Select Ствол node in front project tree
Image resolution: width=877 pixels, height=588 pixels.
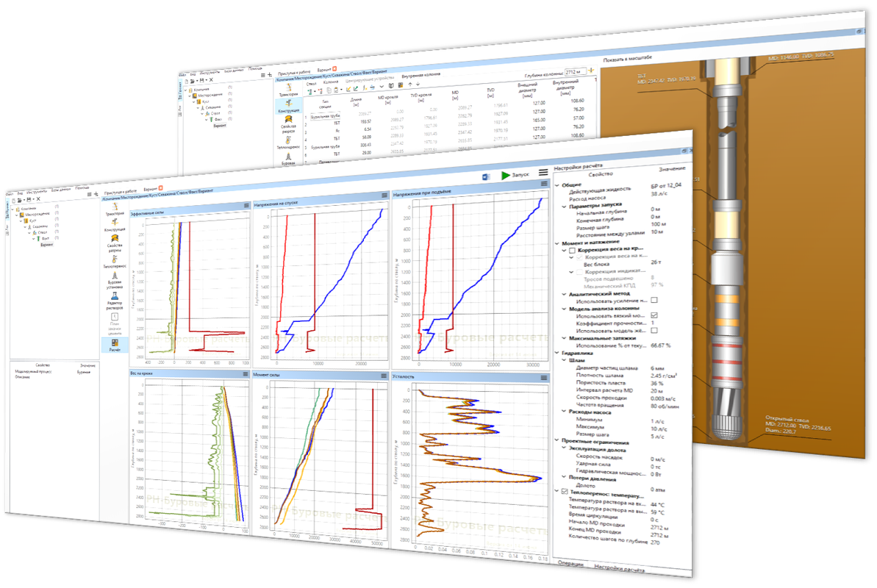43,232
